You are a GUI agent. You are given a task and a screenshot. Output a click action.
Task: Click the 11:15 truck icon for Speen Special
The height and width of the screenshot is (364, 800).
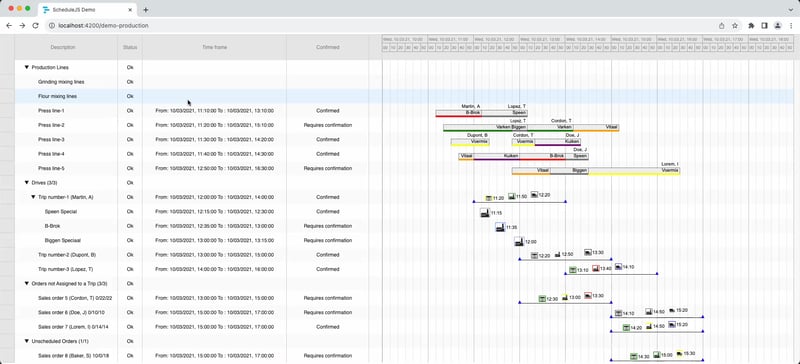click(485, 212)
